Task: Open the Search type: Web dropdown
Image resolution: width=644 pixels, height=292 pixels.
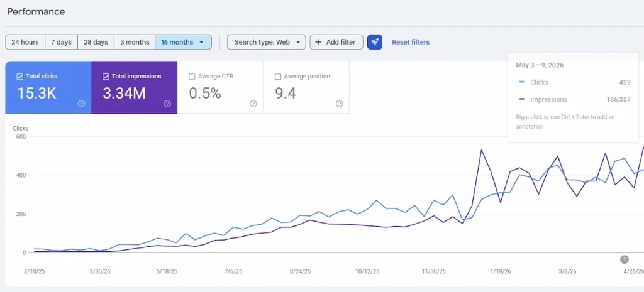Action: pos(266,42)
